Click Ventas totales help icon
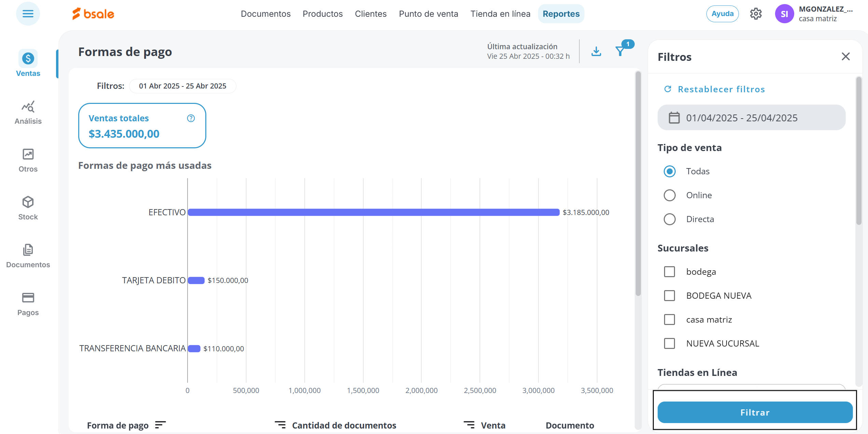 pyautogui.click(x=191, y=118)
